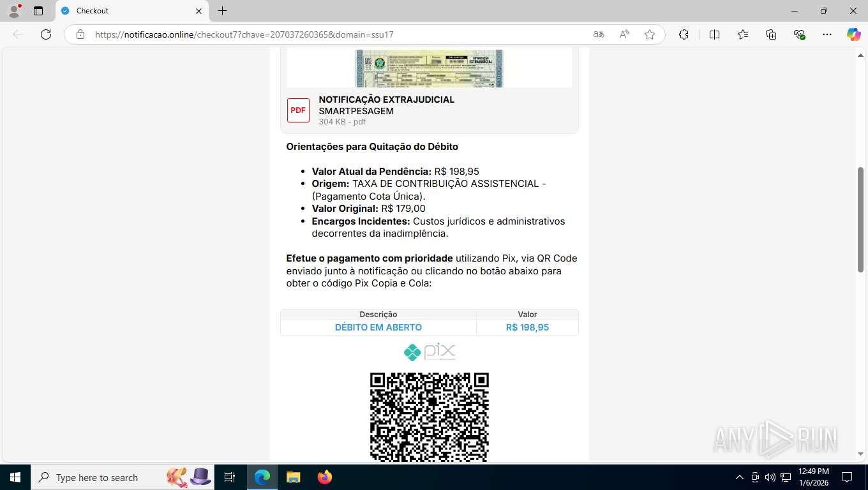Refresh the current page
868x490 pixels.
pos(46,34)
